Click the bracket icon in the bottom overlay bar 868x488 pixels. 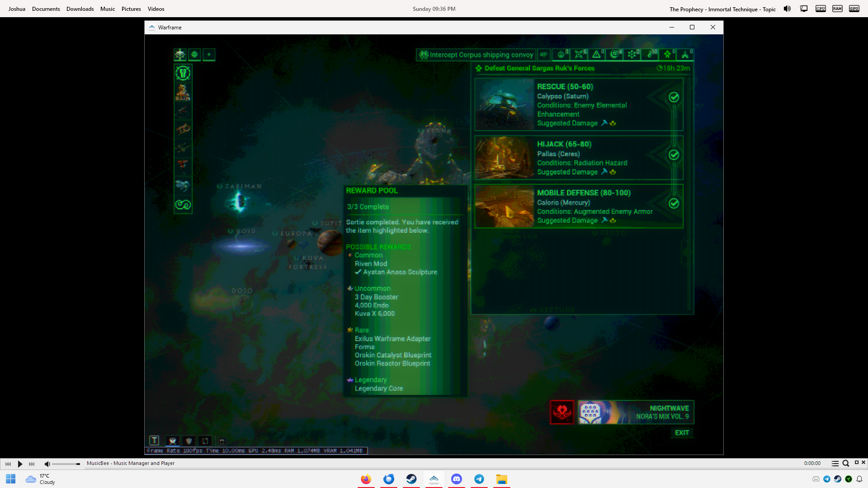pyautogui.click(x=205, y=441)
